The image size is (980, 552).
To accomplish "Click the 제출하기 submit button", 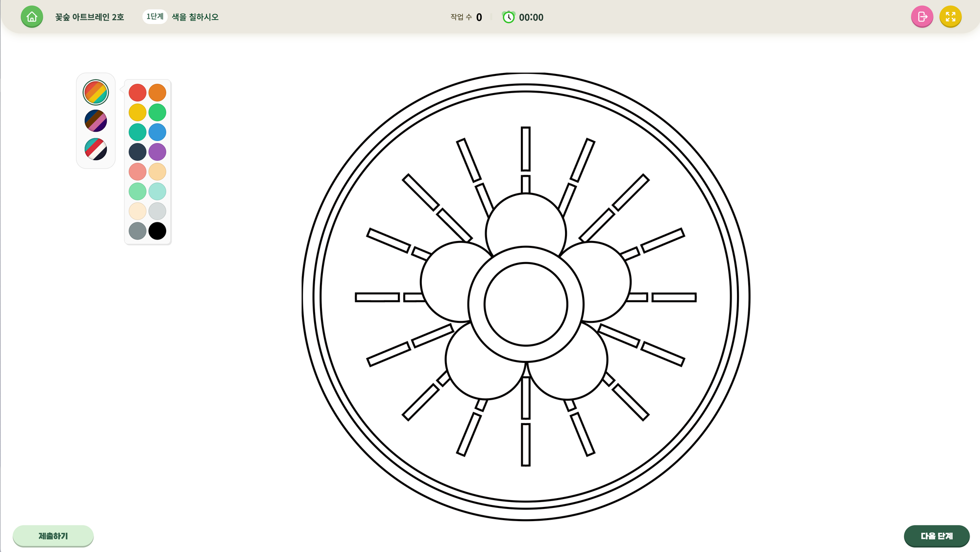I will 53,536.
